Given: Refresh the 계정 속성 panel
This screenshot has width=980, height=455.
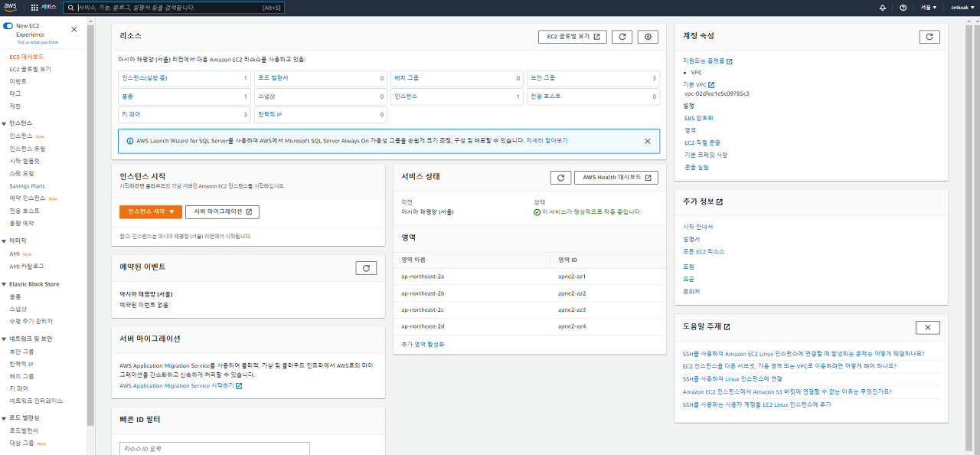Looking at the screenshot, I should coord(929,37).
